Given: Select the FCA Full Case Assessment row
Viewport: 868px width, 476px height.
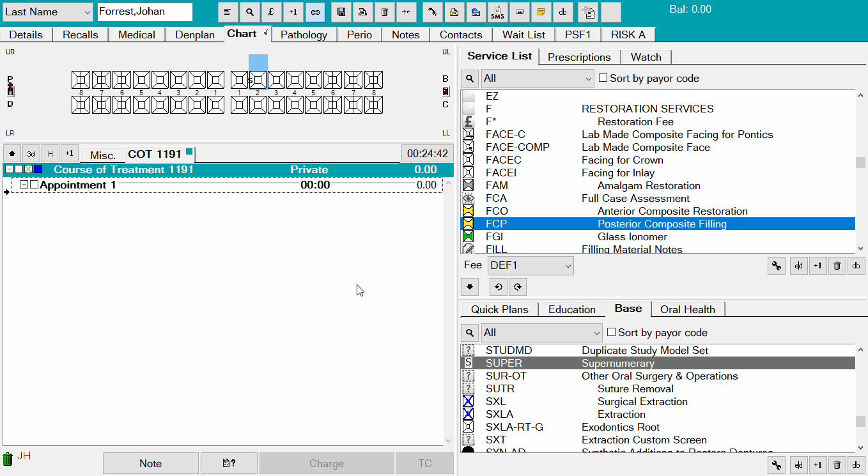Looking at the screenshot, I should coord(658,198).
